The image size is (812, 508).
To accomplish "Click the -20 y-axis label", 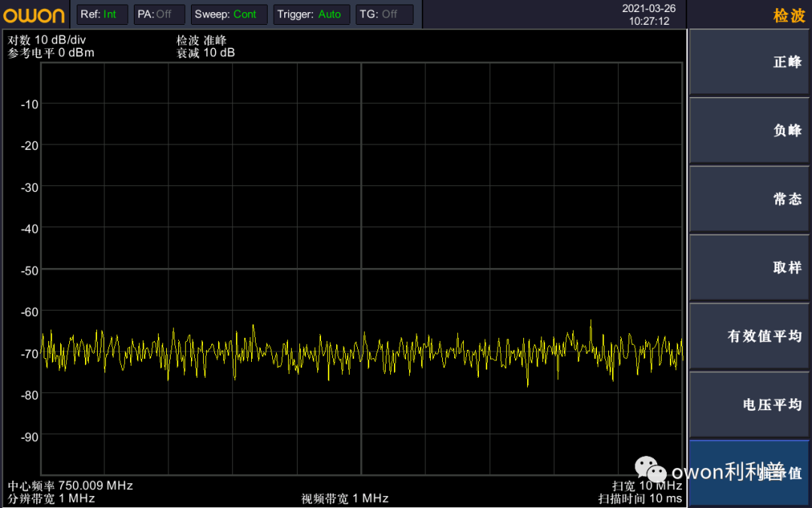I will 29,146.
